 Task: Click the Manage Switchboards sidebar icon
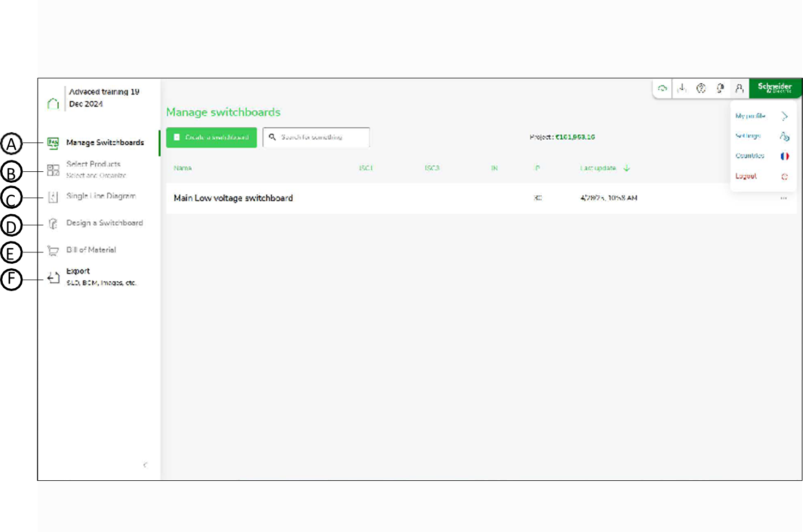[53, 143]
